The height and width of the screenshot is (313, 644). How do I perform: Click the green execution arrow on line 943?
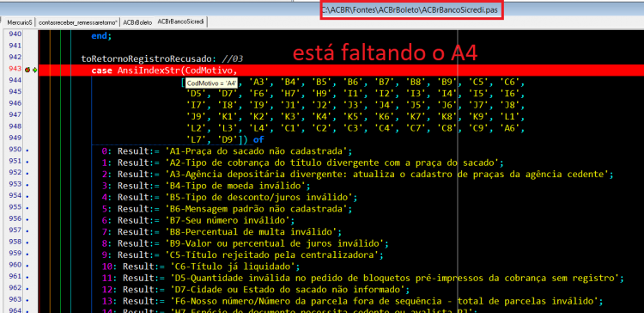point(34,71)
